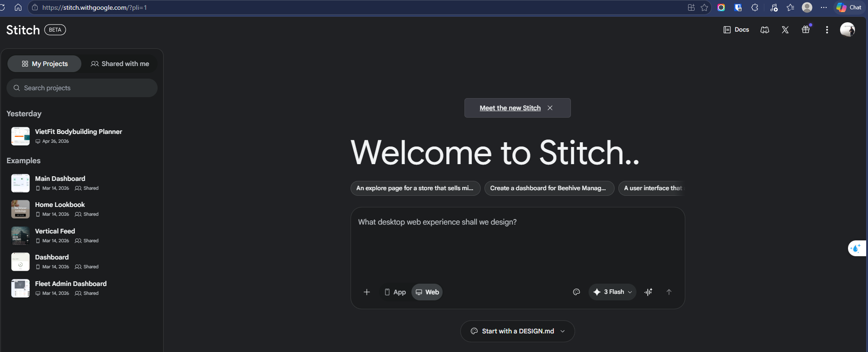Click the circular colorful extension icon

[x=721, y=7]
